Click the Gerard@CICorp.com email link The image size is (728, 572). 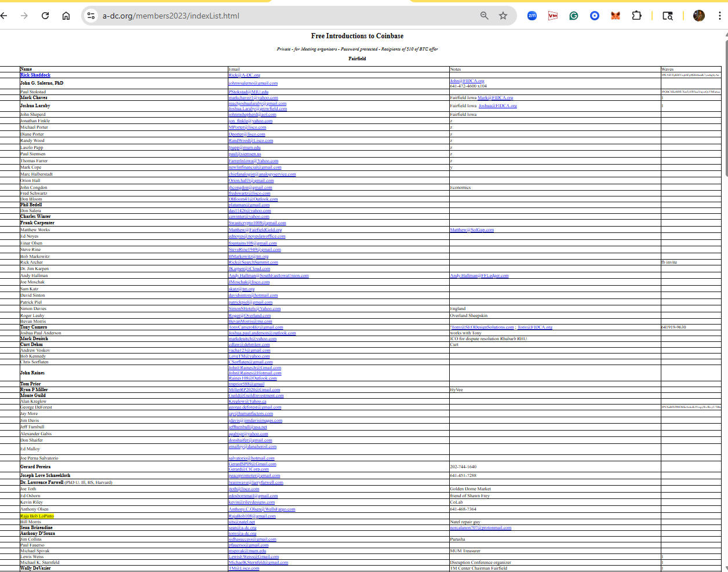[248, 469]
